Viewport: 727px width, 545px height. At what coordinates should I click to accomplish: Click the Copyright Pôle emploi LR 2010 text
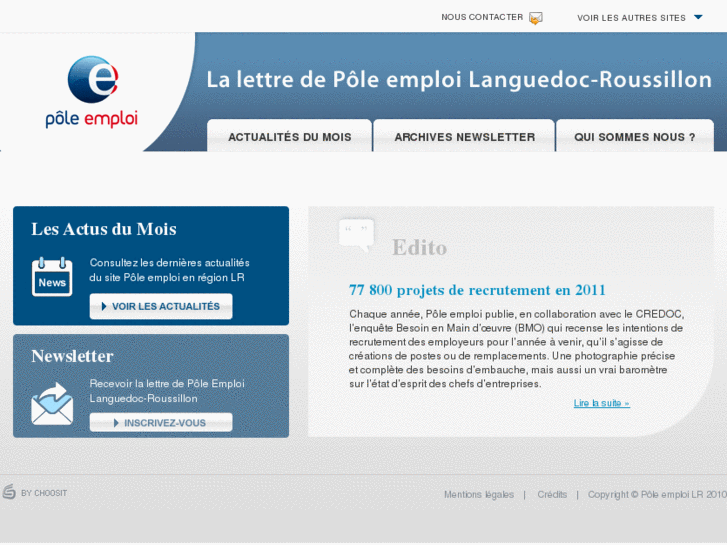(657, 494)
